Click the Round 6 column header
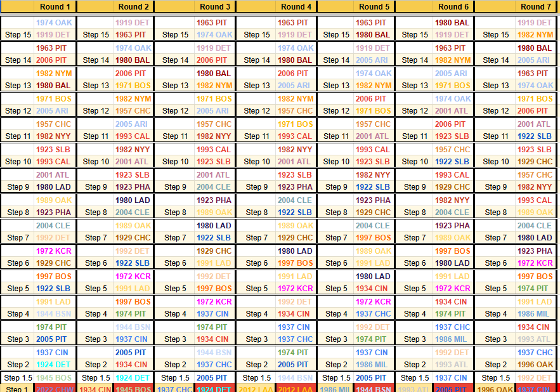The image size is (560, 392). (453, 6)
